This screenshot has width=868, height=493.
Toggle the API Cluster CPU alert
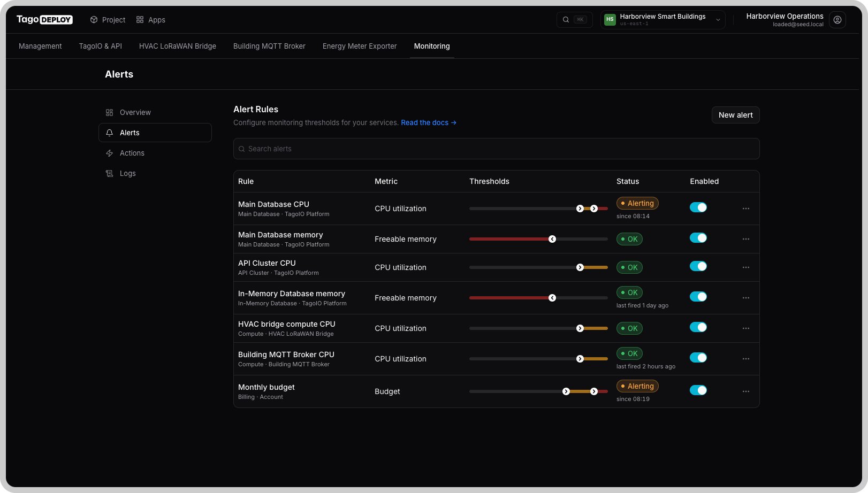coord(698,266)
